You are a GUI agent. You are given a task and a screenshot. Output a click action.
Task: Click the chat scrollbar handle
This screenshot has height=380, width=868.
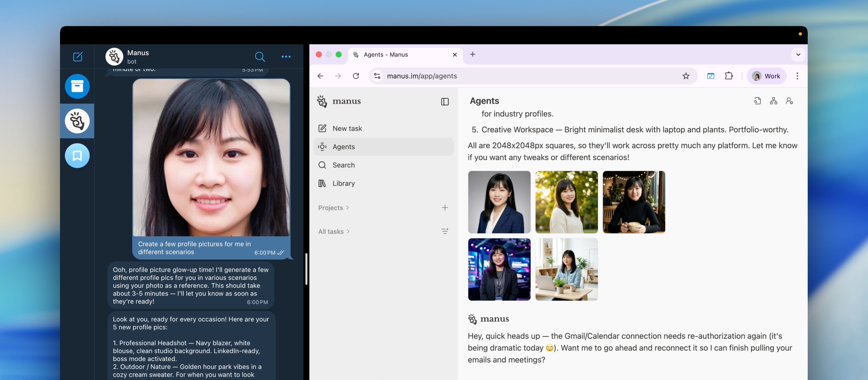[306, 269]
